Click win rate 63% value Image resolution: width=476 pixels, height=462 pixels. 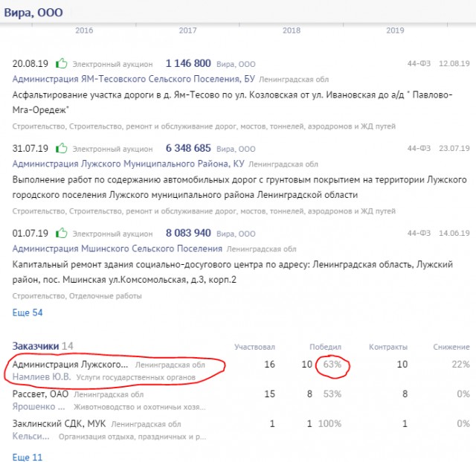pos(332,365)
